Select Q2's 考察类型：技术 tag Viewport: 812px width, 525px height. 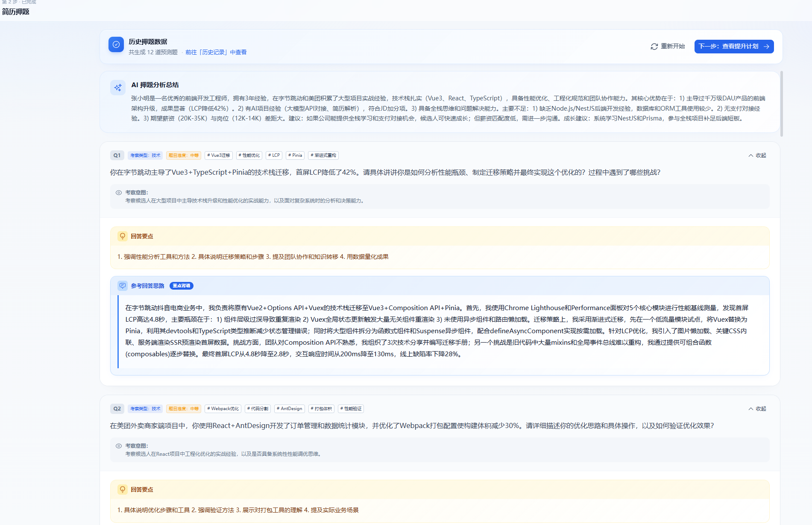(145, 409)
